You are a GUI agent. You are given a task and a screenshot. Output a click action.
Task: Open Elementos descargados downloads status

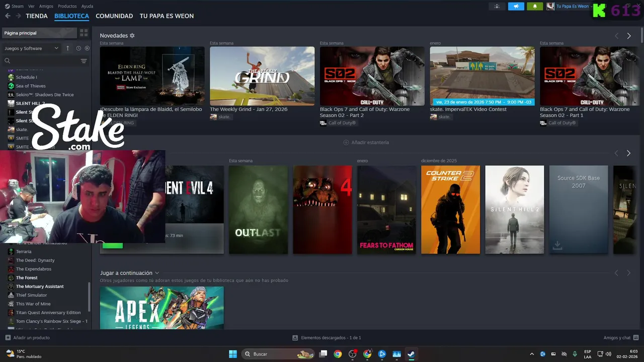point(327,338)
